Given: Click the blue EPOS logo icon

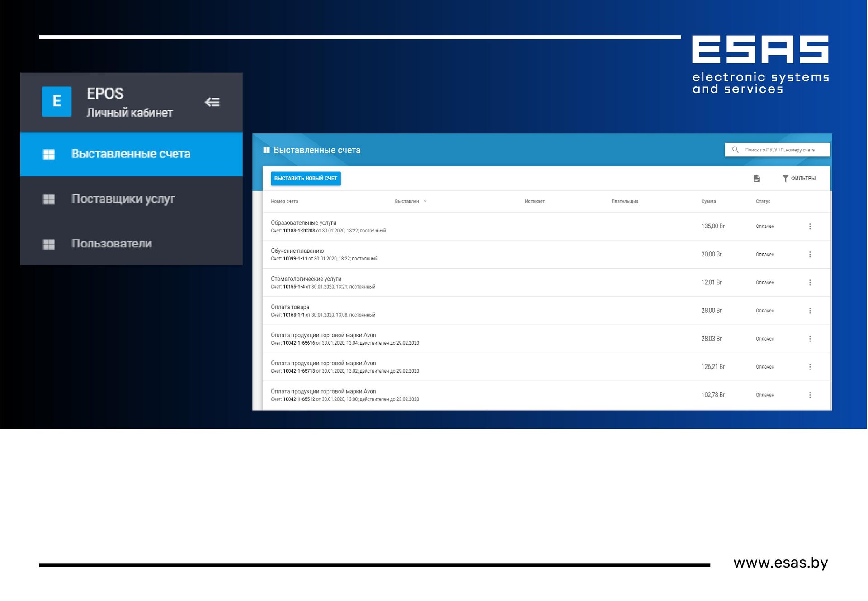Looking at the screenshot, I should click(x=57, y=101).
